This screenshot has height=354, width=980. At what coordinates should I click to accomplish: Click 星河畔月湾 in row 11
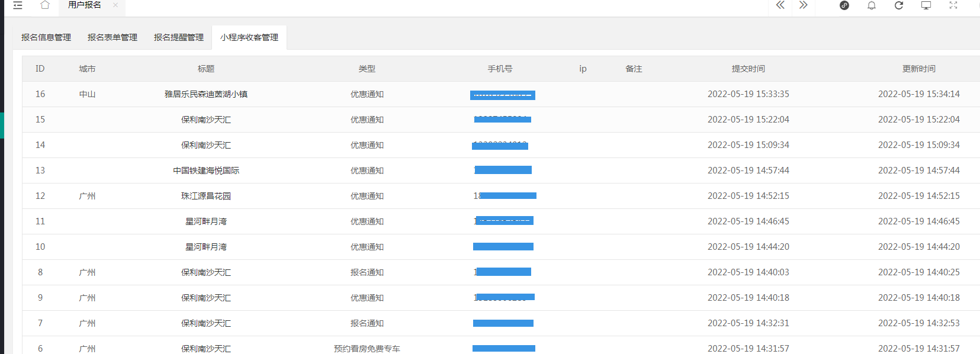(x=206, y=221)
